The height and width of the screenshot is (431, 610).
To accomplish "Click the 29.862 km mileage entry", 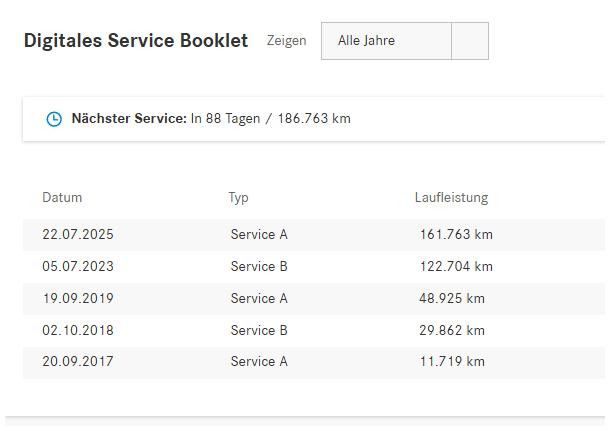I will 452,330.
